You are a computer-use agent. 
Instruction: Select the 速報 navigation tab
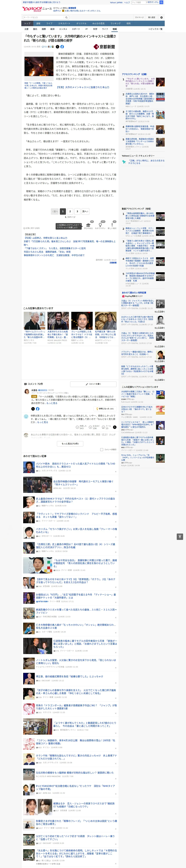point(38,24)
